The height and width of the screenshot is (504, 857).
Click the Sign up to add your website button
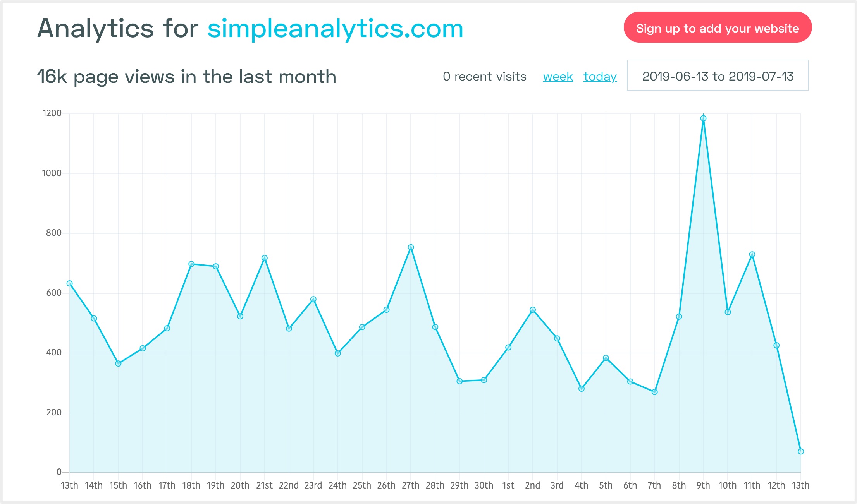click(x=718, y=27)
